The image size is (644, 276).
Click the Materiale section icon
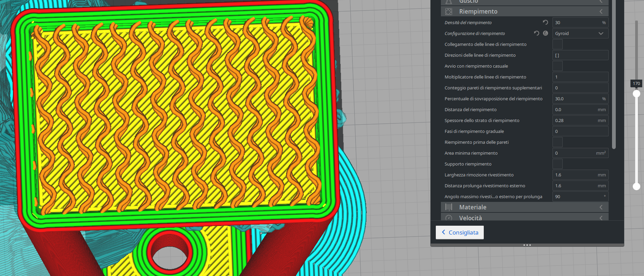(449, 207)
